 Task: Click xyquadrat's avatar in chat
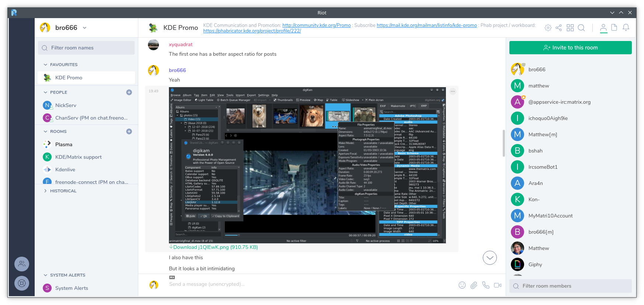tap(153, 45)
